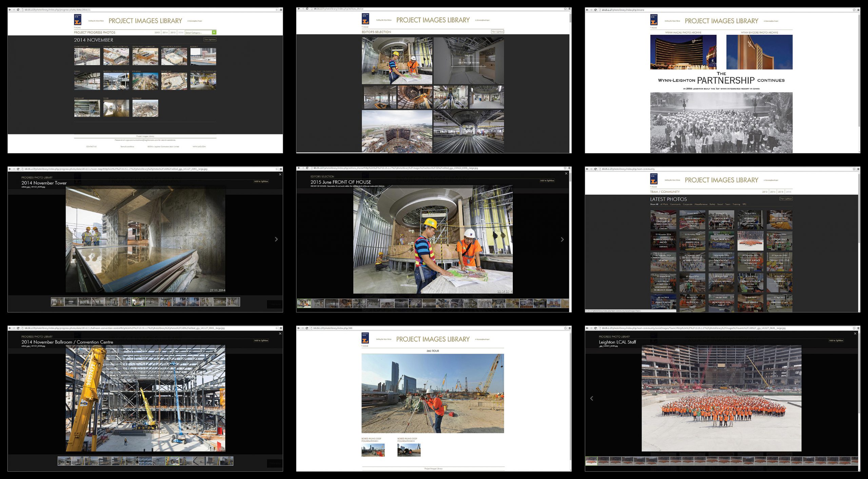Reload the Editor's Selection grid page
The width and height of the screenshot is (868, 479).
pyautogui.click(x=307, y=9)
